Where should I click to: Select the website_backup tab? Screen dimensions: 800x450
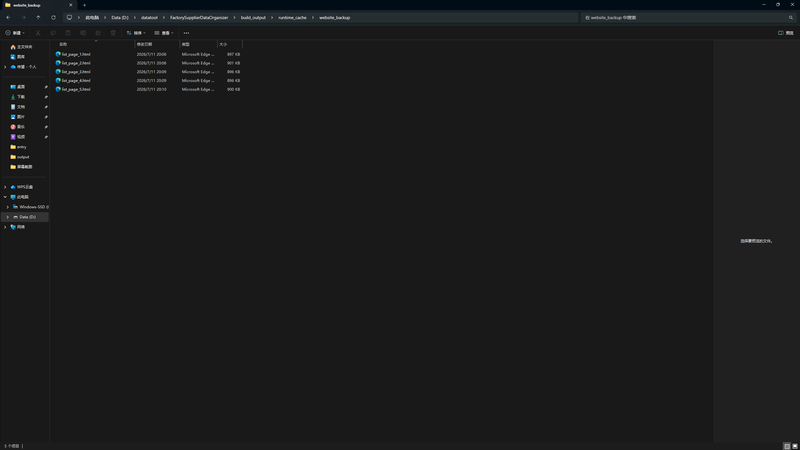point(38,5)
